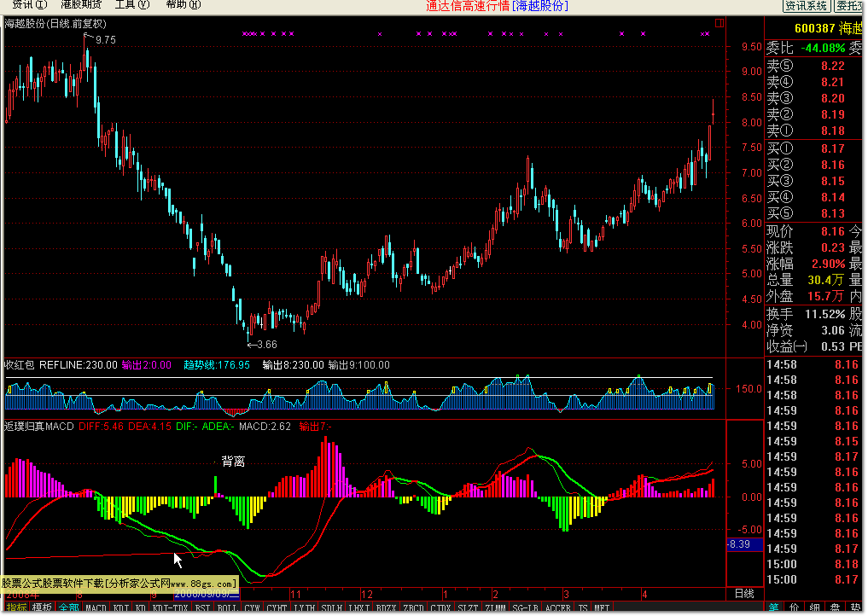Select the 盘 tab in quote panel

(835, 608)
